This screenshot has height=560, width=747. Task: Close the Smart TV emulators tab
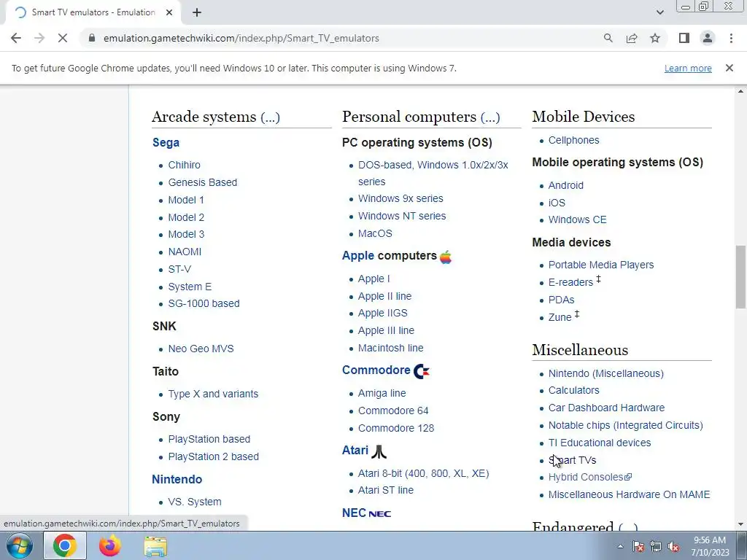[x=169, y=13]
